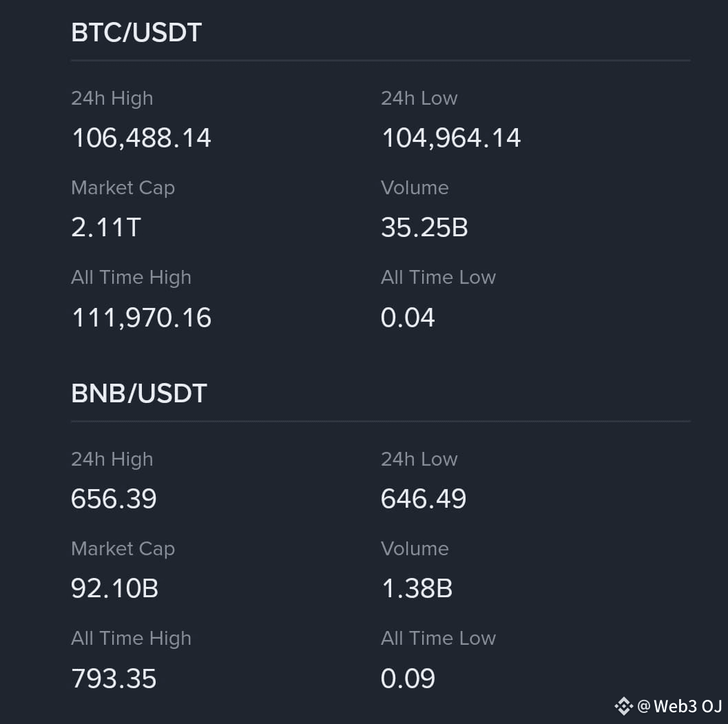Click BNB All Time Low value 0.09

[408, 679]
